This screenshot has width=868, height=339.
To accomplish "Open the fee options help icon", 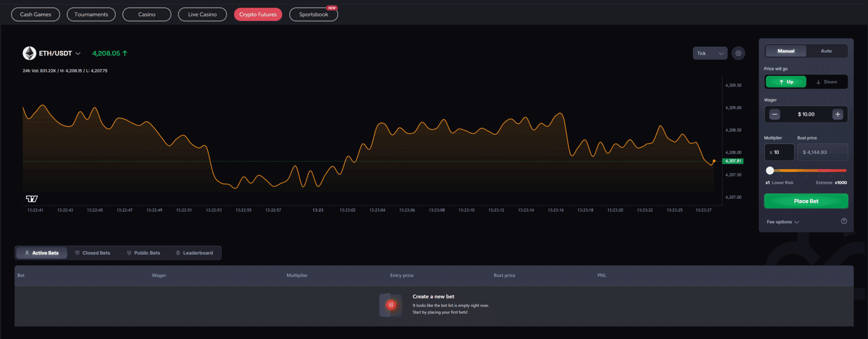I will (x=844, y=221).
